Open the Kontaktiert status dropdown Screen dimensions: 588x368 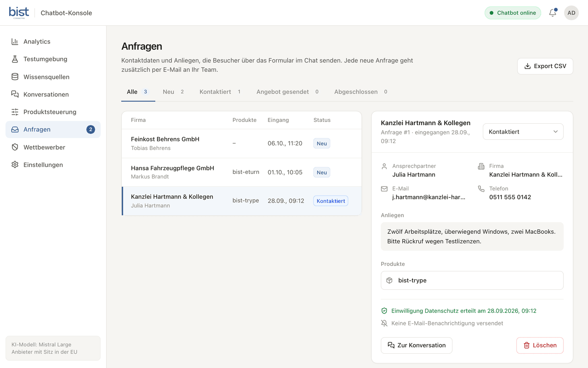(x=523, y=132)
